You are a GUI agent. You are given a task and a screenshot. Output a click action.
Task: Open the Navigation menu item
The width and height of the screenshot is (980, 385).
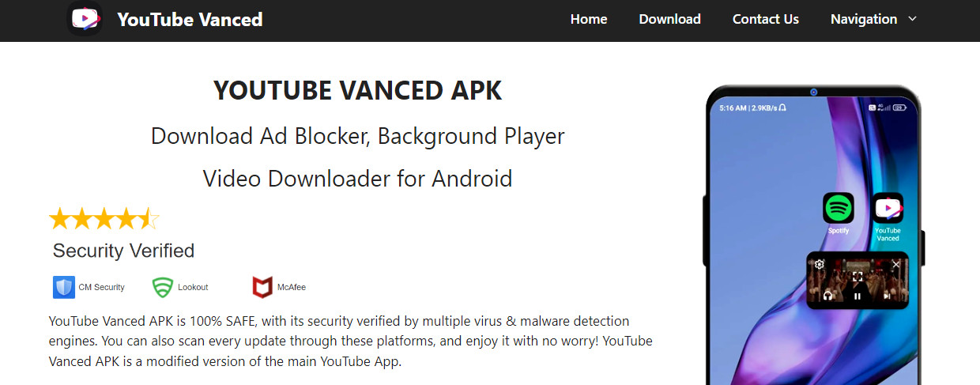pos(863,19)
